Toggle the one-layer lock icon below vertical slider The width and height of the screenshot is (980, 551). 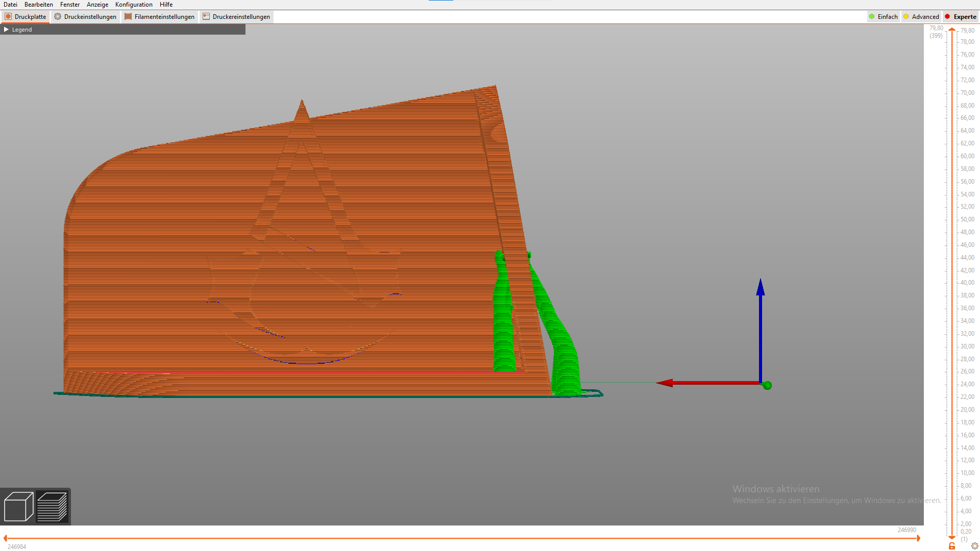point(952,546)
